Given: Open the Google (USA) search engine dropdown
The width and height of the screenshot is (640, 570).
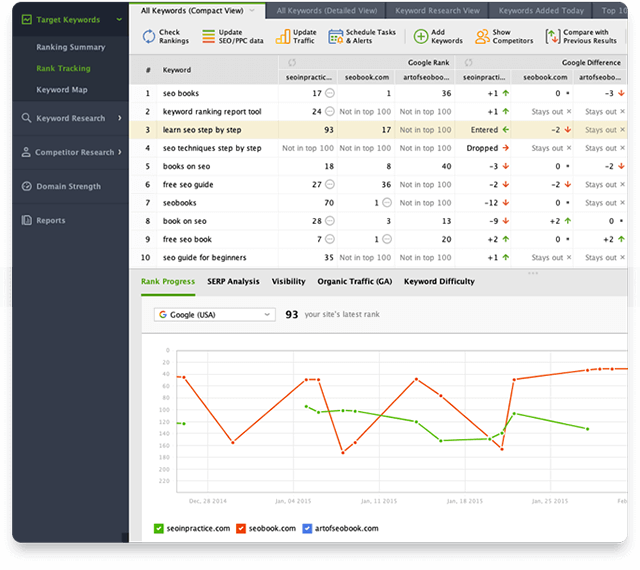Looking at the screenshot, I should point(214,314).
